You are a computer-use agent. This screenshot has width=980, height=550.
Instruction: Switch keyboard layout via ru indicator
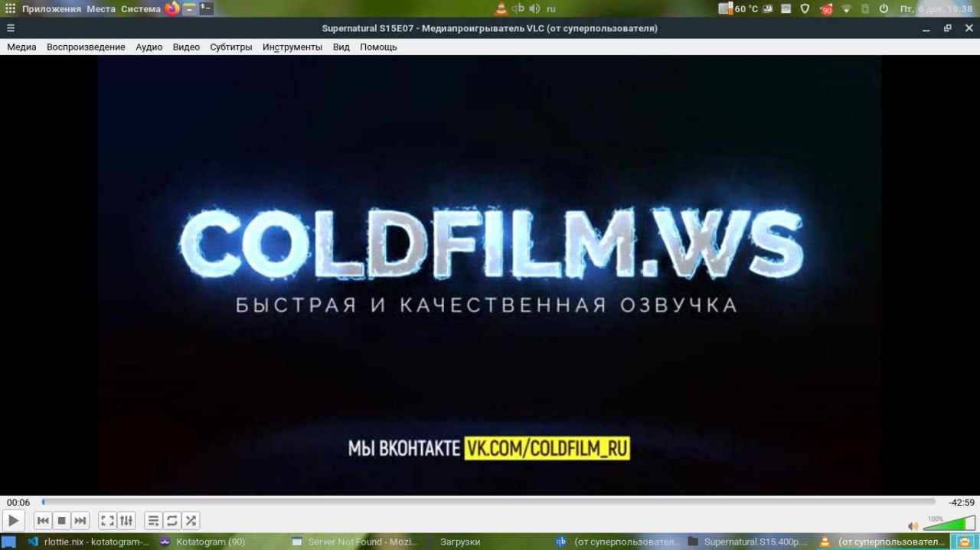click(551, 9)
